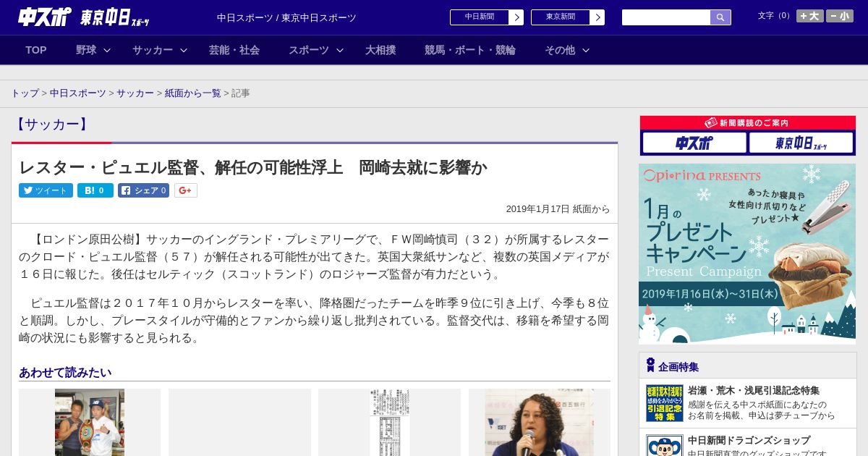868x456 pixels.
Task: Click the サッカー breadcrumb link
Action: (x=135, y=93)
